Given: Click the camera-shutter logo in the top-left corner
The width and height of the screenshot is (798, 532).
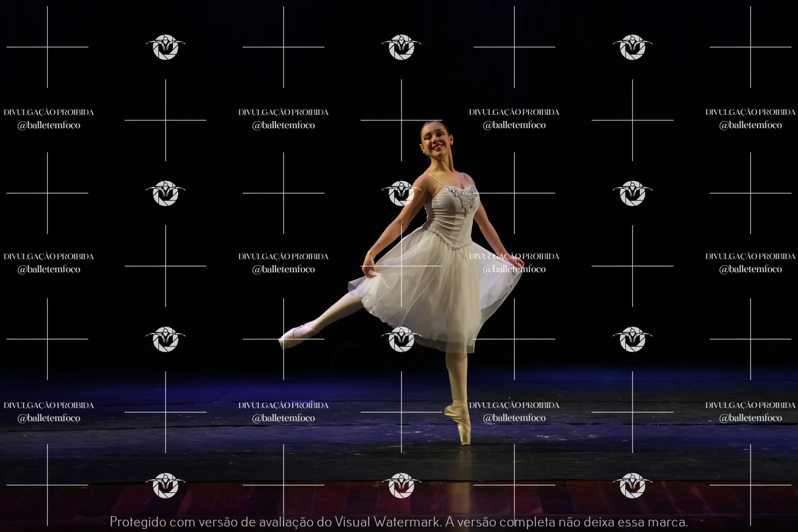Looking at the screenshot, I should (166, 47).
